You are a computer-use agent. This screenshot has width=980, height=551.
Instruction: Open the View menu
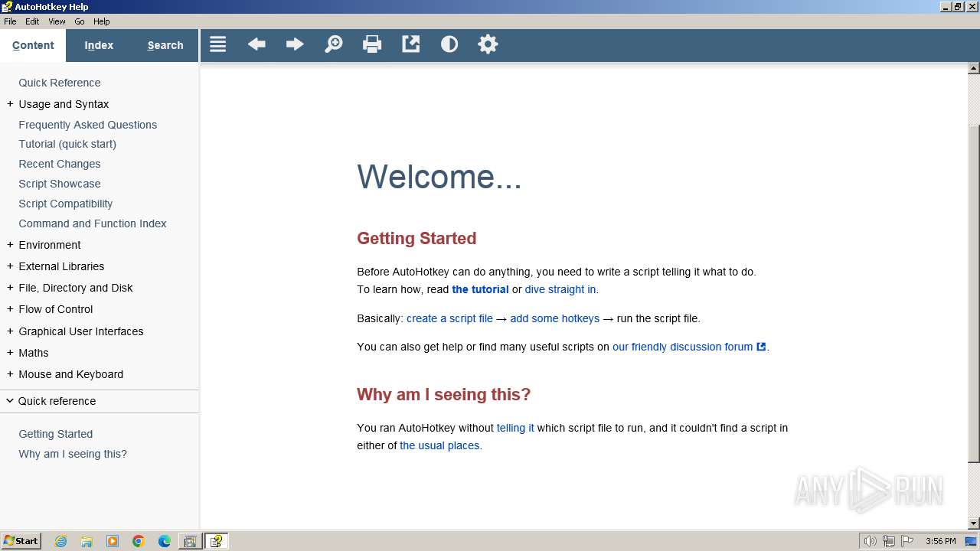[x=57, y=21]
